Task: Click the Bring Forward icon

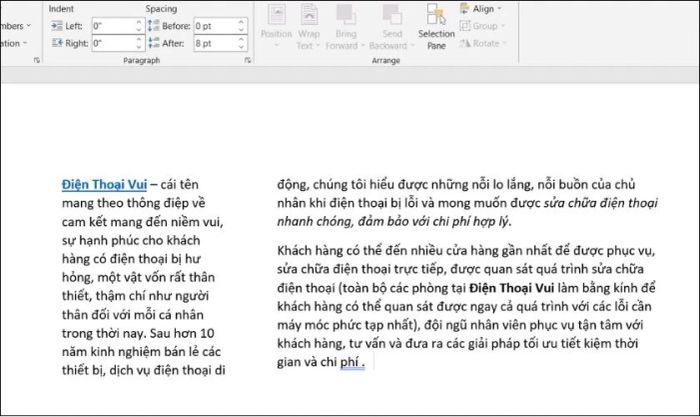Action: 346,15
